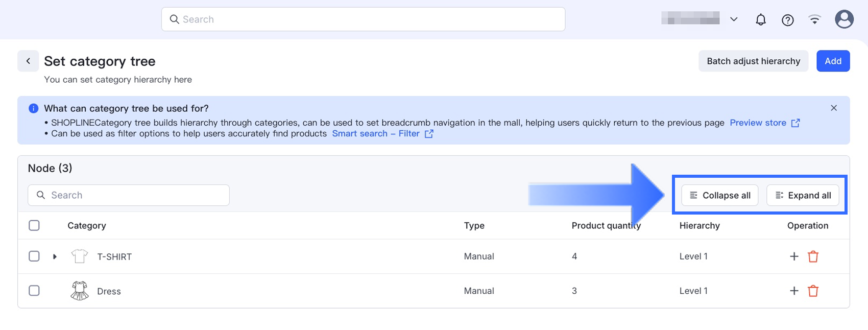Viewport: 868px width, 330px height.
Task: Open the user profile avatar
Action: (x=844, y=19)
